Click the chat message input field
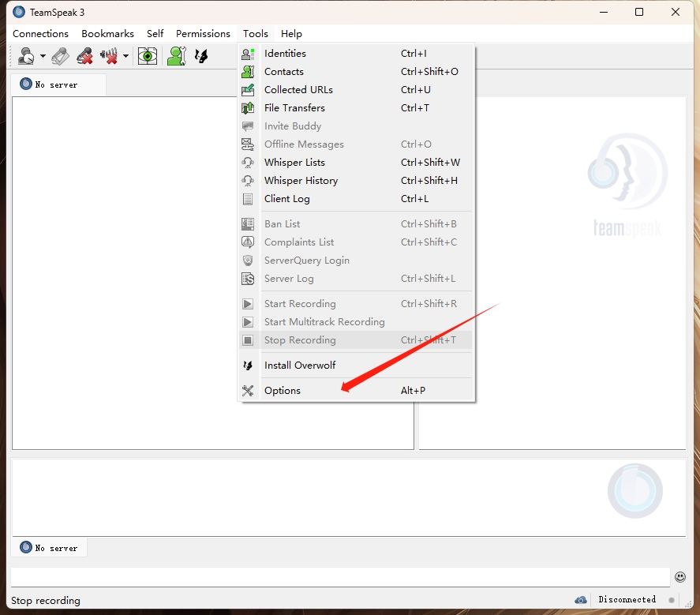 pos(339,577)
